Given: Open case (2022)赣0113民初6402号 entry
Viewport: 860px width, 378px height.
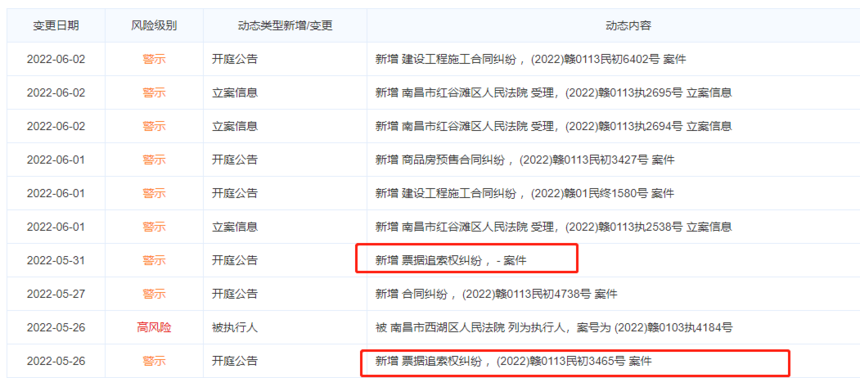Looking at the screenshot, I should [x=530, y=59].
